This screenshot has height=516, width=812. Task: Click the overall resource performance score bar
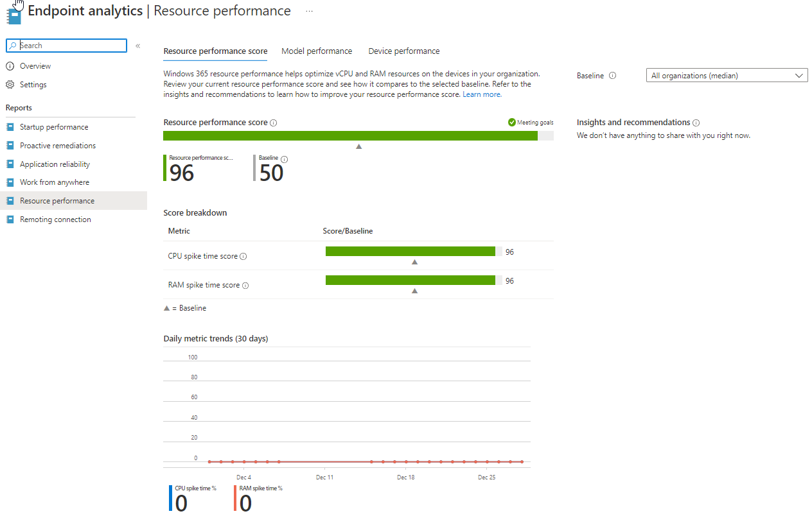[358, 135]
